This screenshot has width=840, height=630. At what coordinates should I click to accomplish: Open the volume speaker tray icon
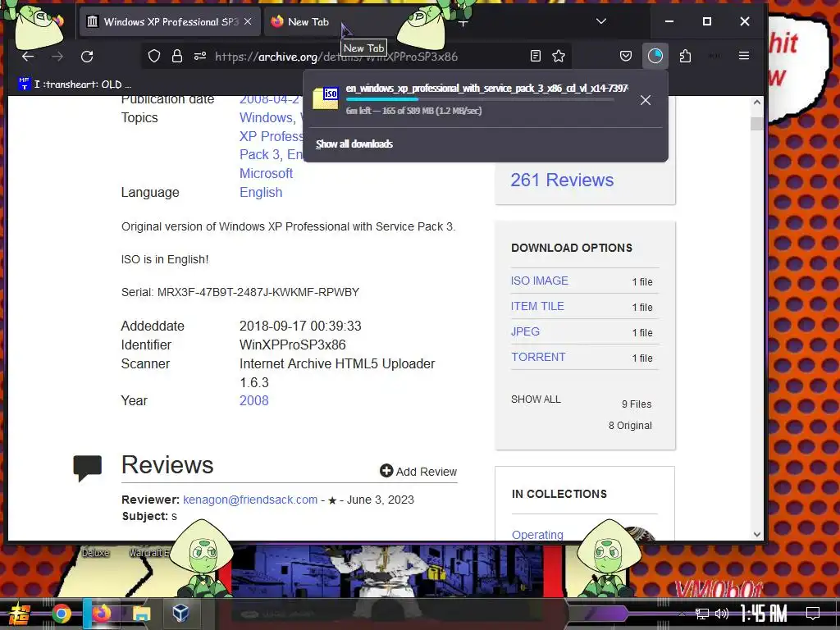(722, 614)
